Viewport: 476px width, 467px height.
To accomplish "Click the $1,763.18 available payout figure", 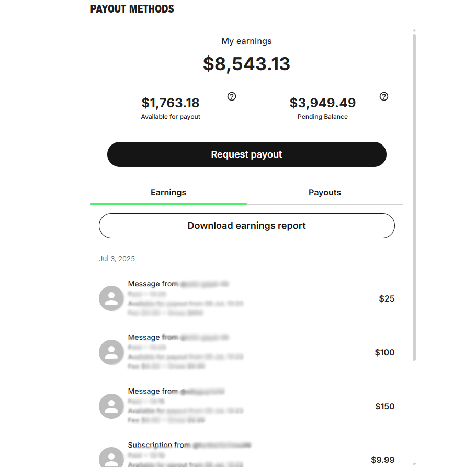I will (171, 103).
